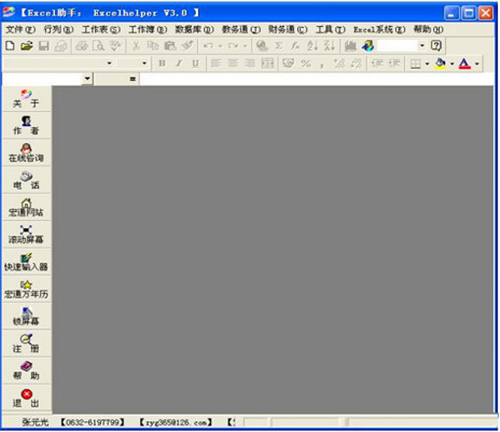Apply italic formatting
This screenshot has width=500, height=432.
click(179, 63)
